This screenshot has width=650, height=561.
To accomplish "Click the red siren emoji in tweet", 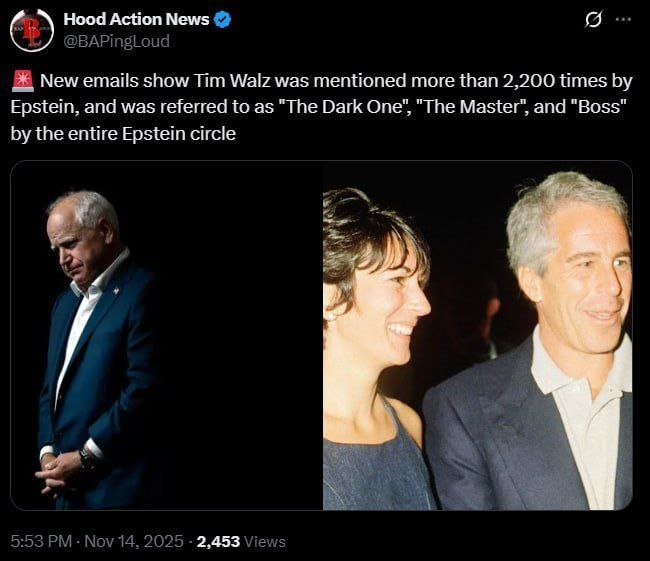I will pos(23,81).
